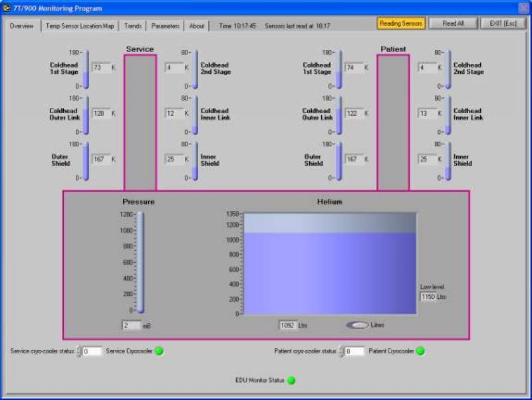Screen dimensions: 532x400
Task: Click the Patient Inner Shield thermometer
Action: tap(448, 161)
